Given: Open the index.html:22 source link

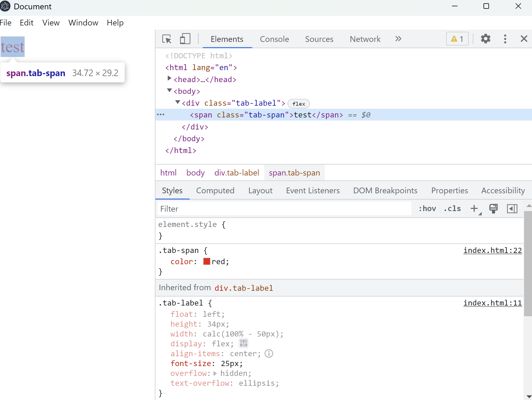Looking at the screenshot, I should [x=492, y=251].
